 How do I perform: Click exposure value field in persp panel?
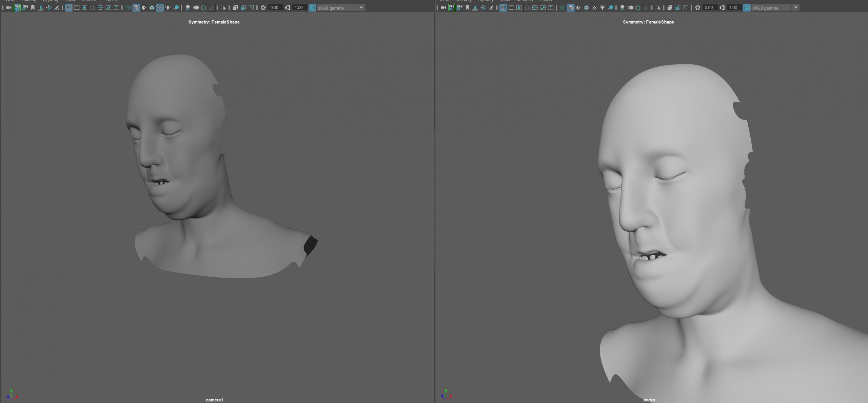(709, 7)
